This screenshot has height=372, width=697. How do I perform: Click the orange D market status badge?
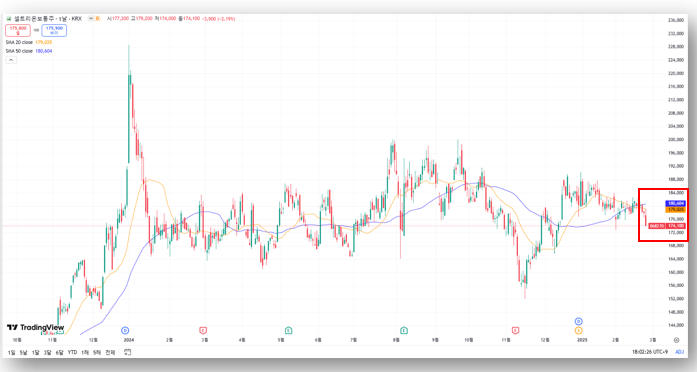click(97, 19)
